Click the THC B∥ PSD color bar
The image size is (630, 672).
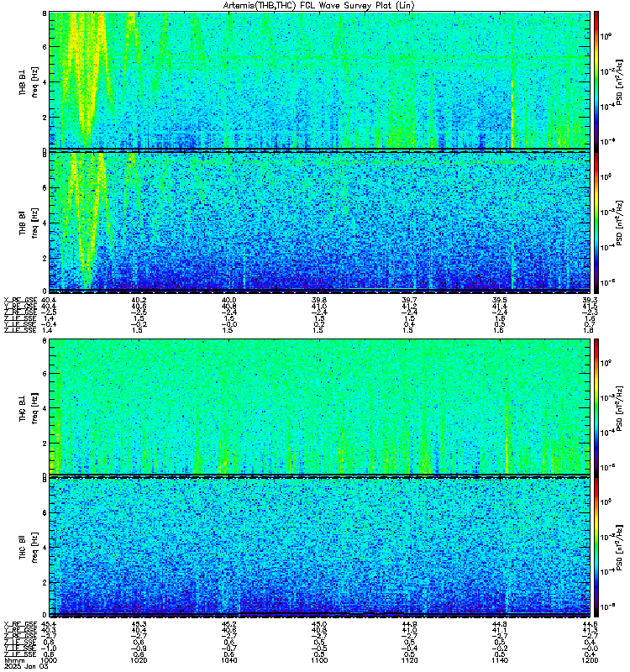tap(596, 547)
